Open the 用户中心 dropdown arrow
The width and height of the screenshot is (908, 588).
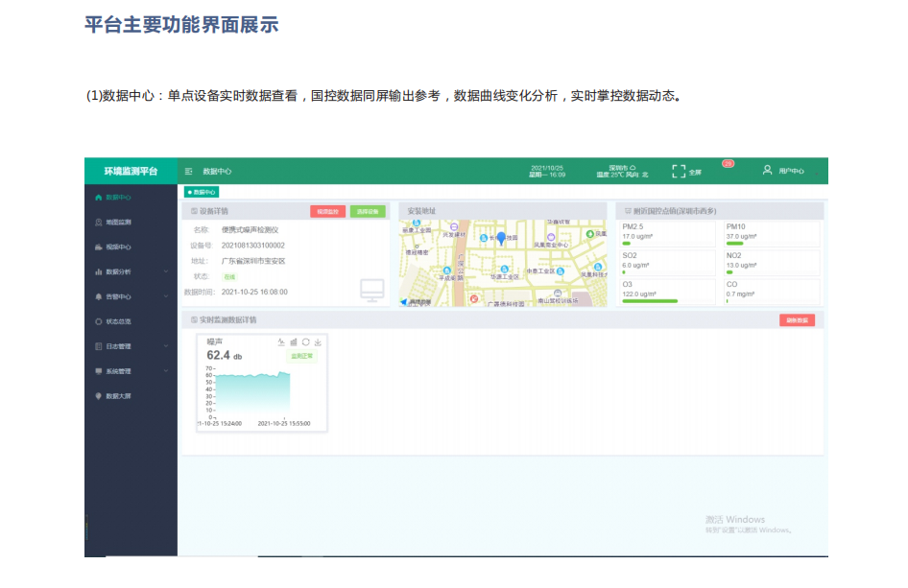(x=817, y=173)
